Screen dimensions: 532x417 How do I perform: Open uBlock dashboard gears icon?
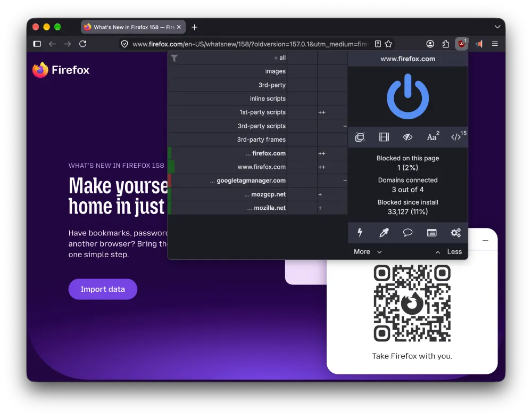pos(456,233)
